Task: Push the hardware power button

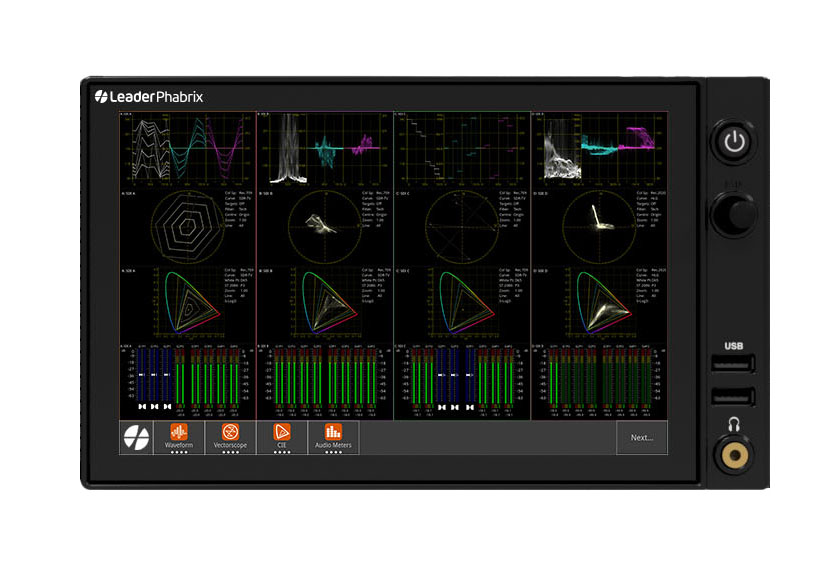Action: point(734,142)
